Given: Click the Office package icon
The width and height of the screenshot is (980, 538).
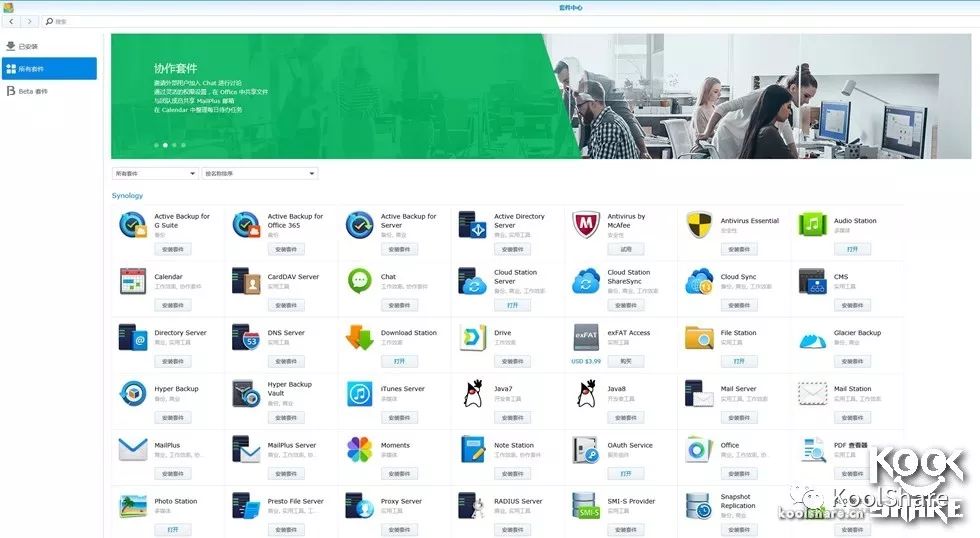Looking at the screenshot, I should click(699, 450).
